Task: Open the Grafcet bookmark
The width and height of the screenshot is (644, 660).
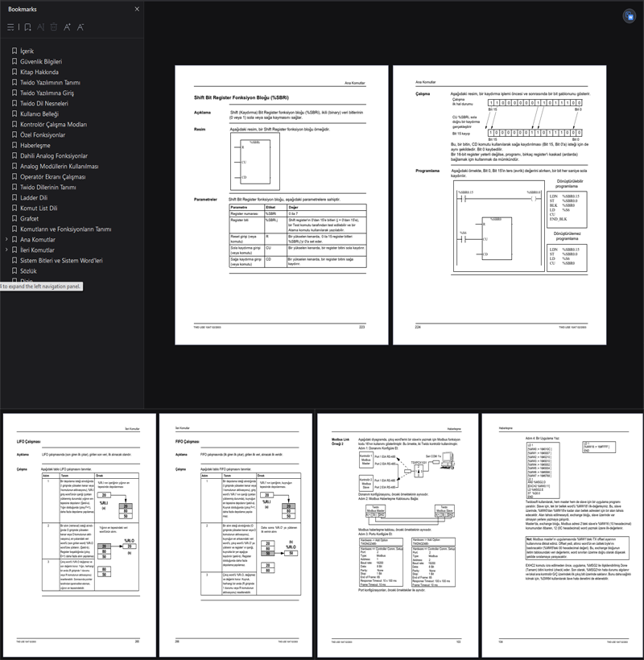Action: click(x=30, y=219)
